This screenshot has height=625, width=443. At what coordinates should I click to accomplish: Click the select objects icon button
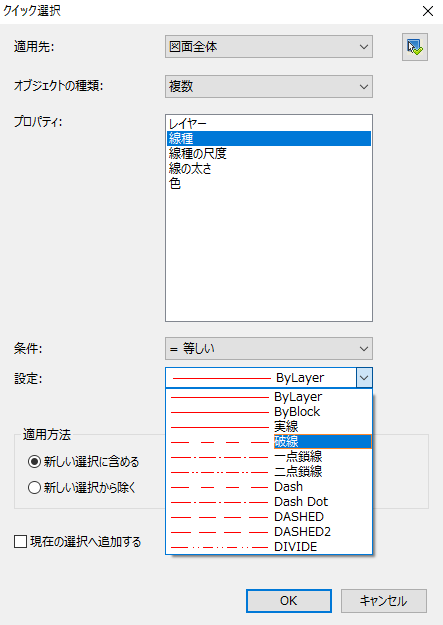(415, 47)
